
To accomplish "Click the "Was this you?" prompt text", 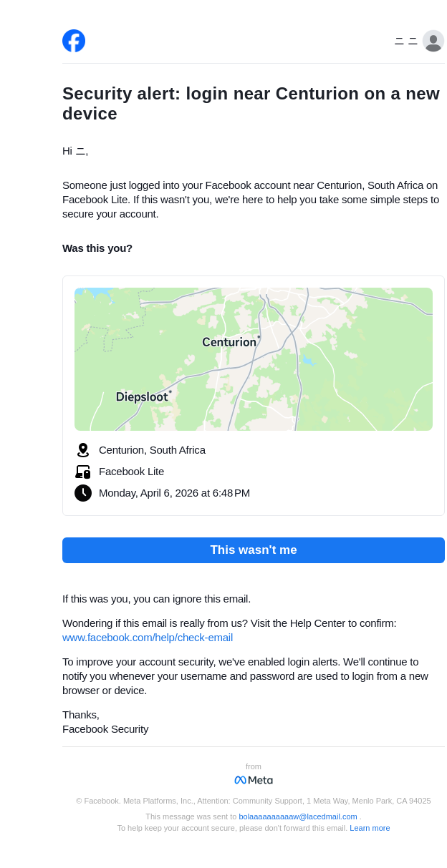I will 97,248.
